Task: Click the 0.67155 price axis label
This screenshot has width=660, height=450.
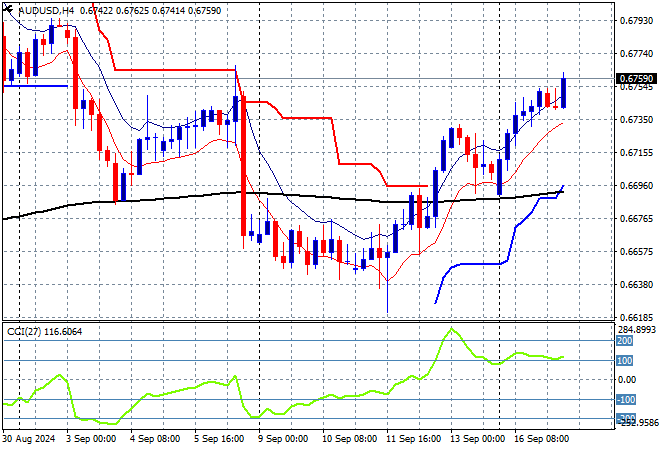Action: click(636, 153)
